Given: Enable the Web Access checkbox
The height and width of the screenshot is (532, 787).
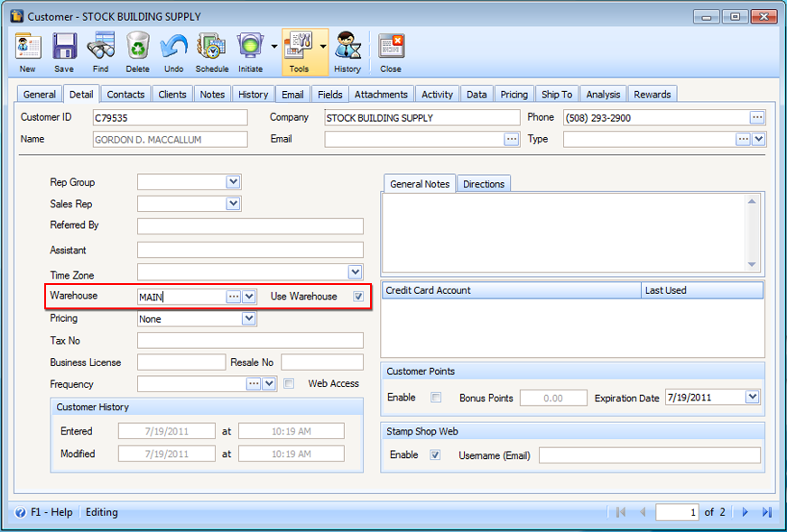Looking at the screenshot, I should (x=289, y=383).
